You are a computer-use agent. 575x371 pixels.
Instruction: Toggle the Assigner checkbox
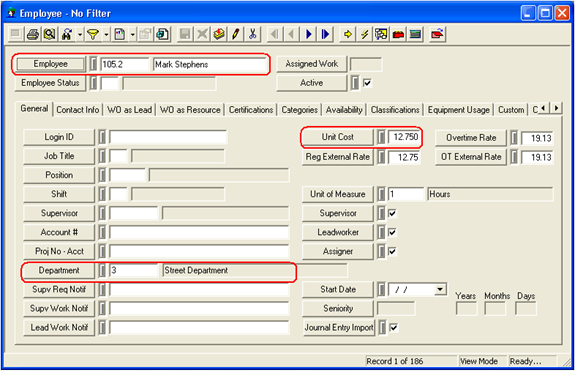click(x=392, y=251)
